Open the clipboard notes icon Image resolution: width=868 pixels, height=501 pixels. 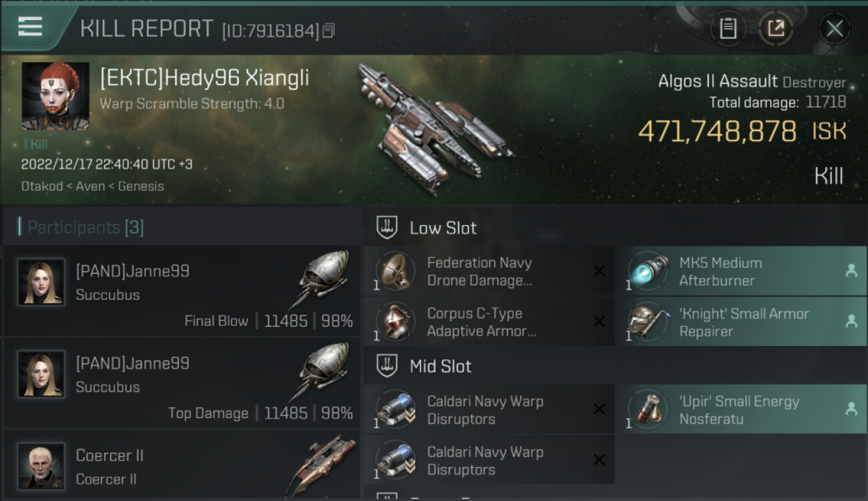(728, 29)
